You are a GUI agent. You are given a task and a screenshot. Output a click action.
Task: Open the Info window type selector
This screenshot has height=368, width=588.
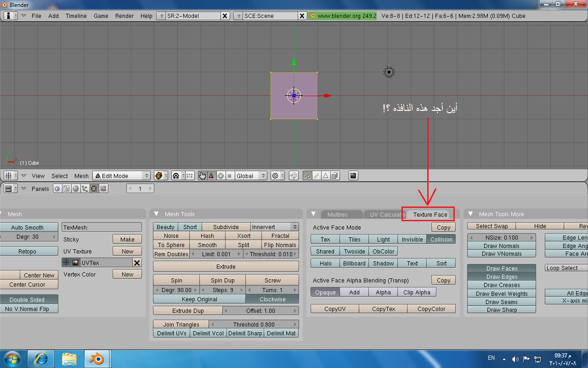[x=11, y=16]
